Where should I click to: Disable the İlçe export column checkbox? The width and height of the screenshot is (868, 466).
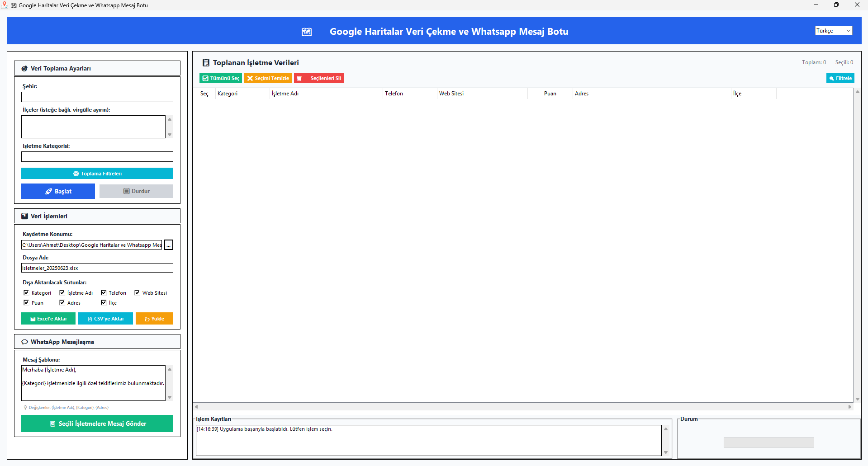coord(104,302)
